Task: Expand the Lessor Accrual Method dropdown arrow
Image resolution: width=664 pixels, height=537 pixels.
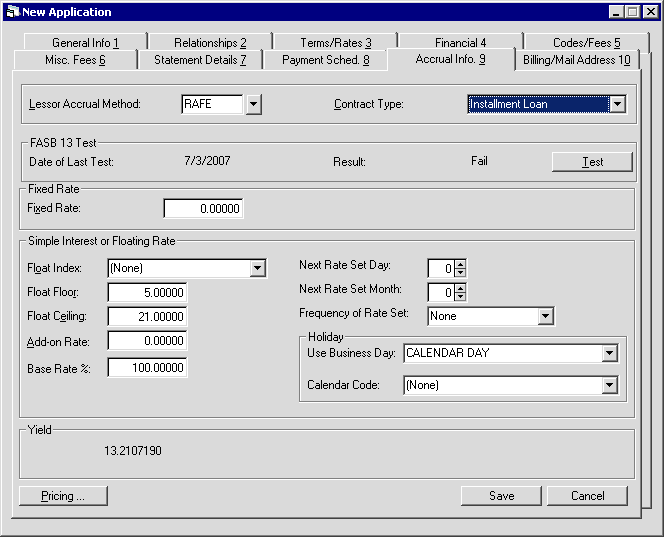Action: click(253, 104)
